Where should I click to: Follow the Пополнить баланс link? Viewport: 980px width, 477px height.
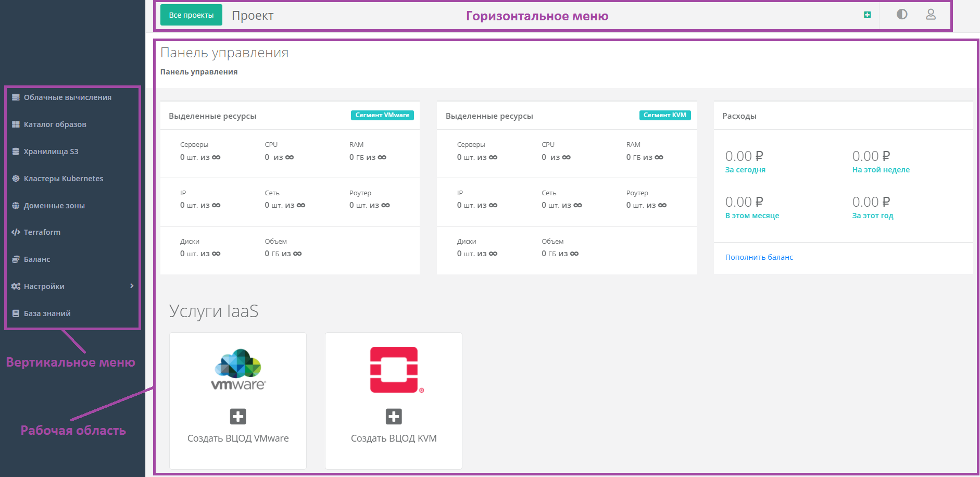tap(759, 257)
